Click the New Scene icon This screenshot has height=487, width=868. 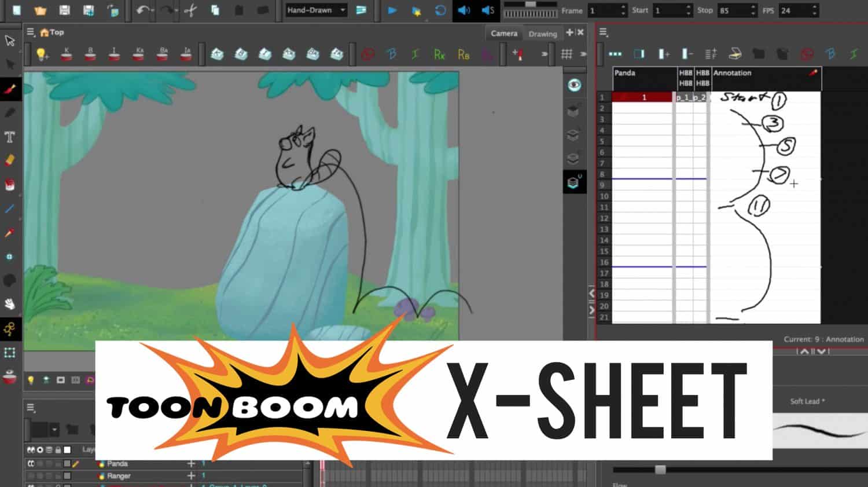coord(17,10)
